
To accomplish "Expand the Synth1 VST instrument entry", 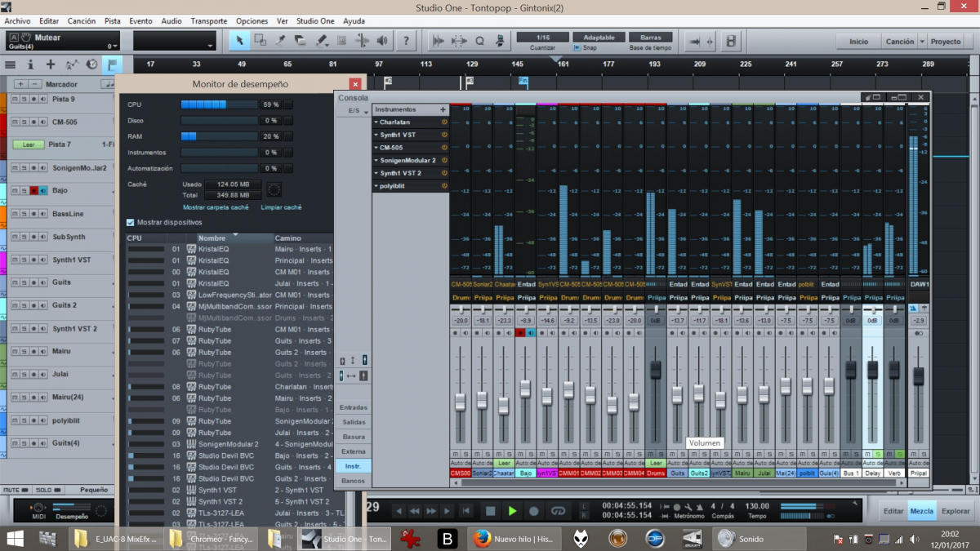I will 376,135.
